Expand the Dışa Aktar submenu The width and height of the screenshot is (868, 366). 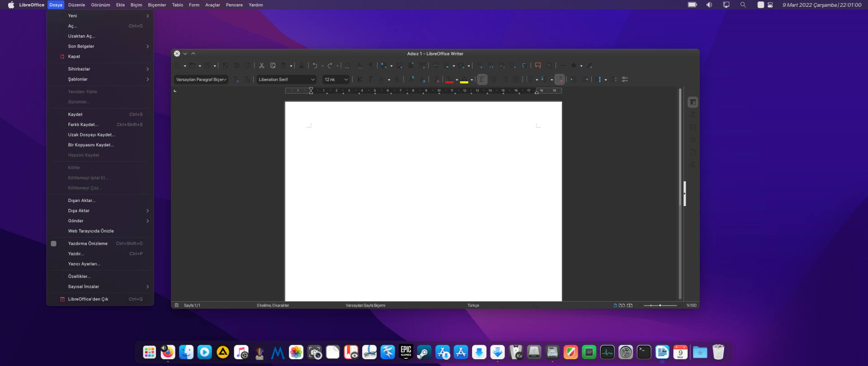point(100,211)
